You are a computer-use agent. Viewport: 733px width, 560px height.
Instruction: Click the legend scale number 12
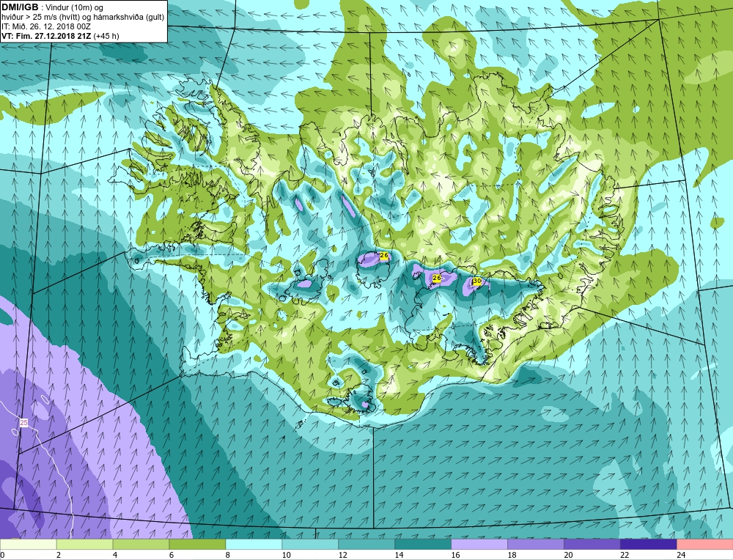pos(342,555)
